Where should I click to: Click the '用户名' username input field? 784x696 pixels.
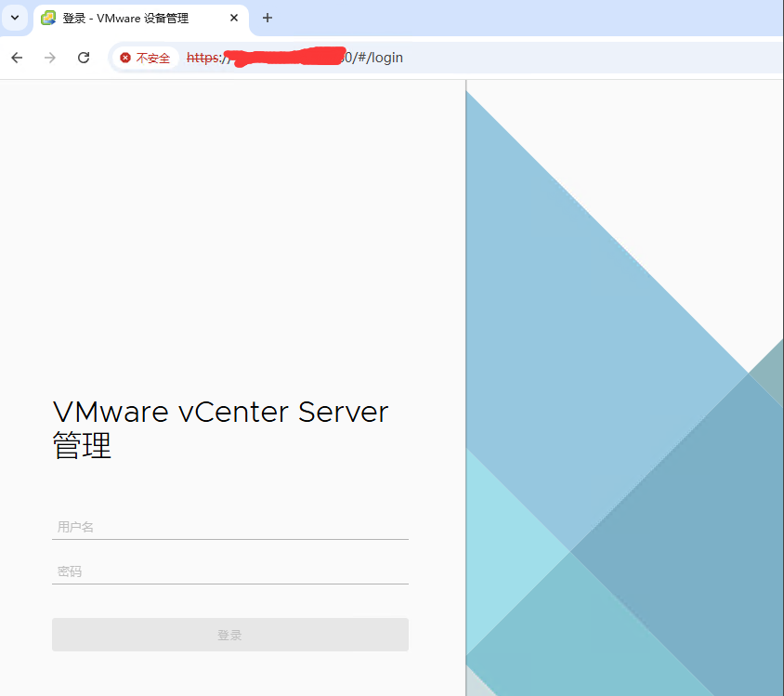(229, 526)
